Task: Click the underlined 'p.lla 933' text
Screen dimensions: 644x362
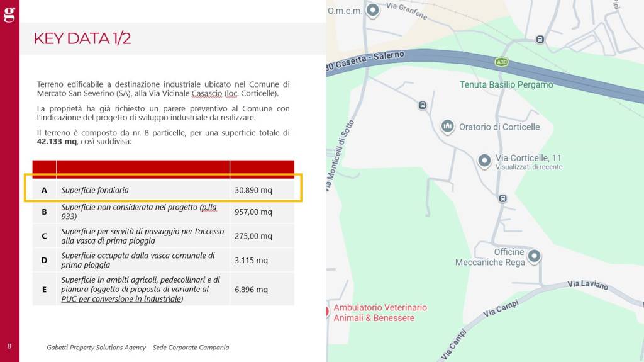Action: coord(138,212)
